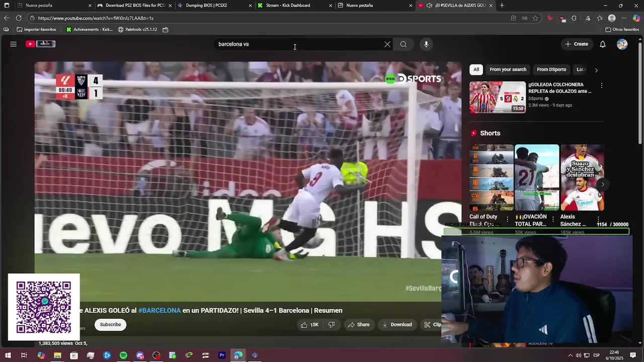Open the Achievements - Kick bookmark
The image size is (644, 362).
click(x=90, y=30)
